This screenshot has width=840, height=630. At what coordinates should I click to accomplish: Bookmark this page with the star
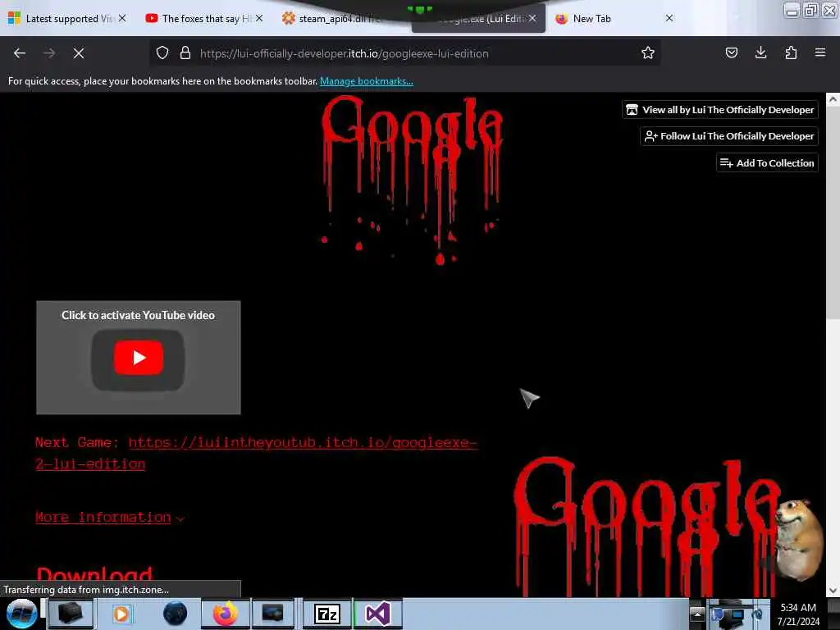(648, 53)
